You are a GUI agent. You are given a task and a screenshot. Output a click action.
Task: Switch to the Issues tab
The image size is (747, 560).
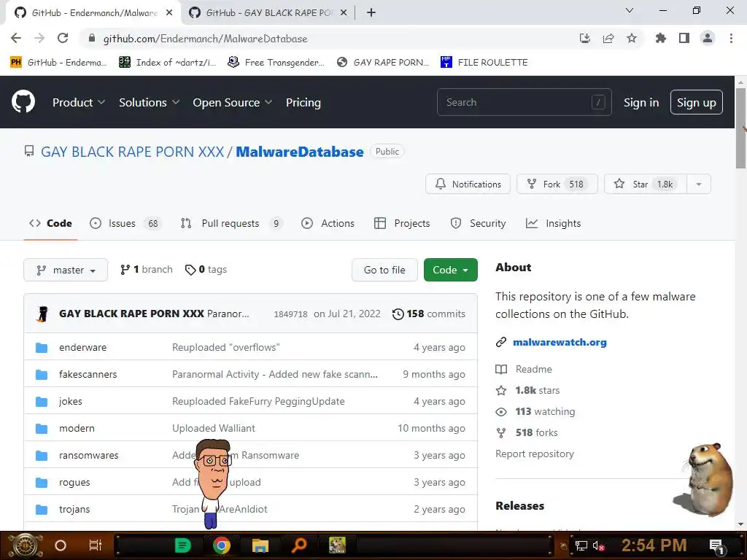125,223
